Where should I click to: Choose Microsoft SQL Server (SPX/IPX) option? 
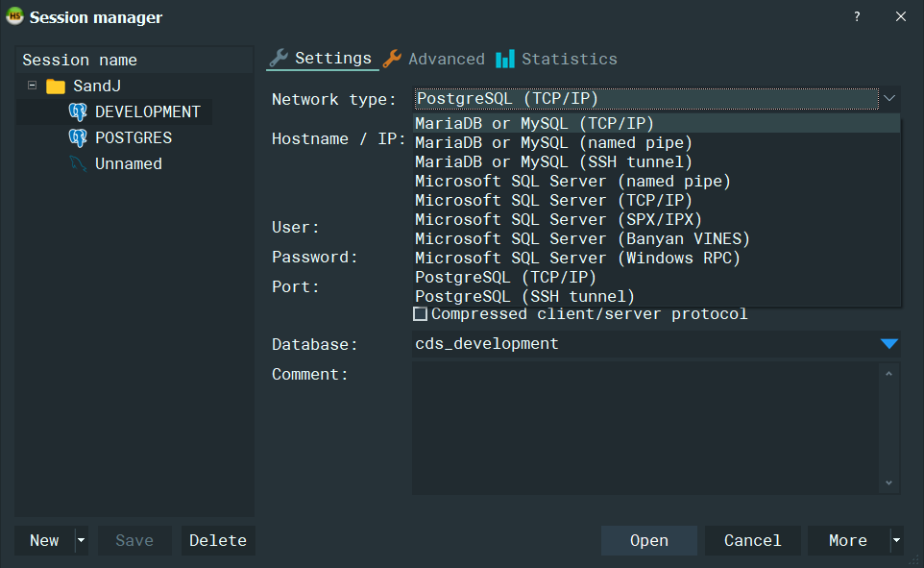657,219
